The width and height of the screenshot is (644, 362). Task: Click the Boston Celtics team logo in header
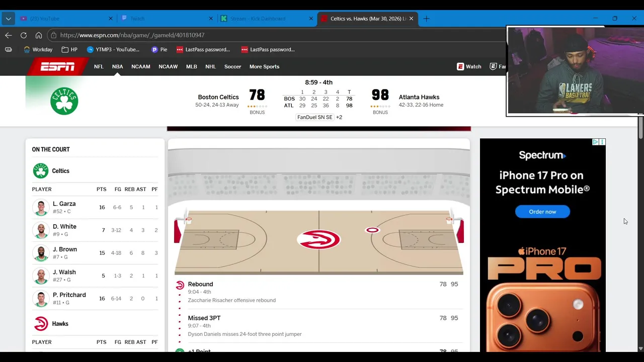click(64, 101)
